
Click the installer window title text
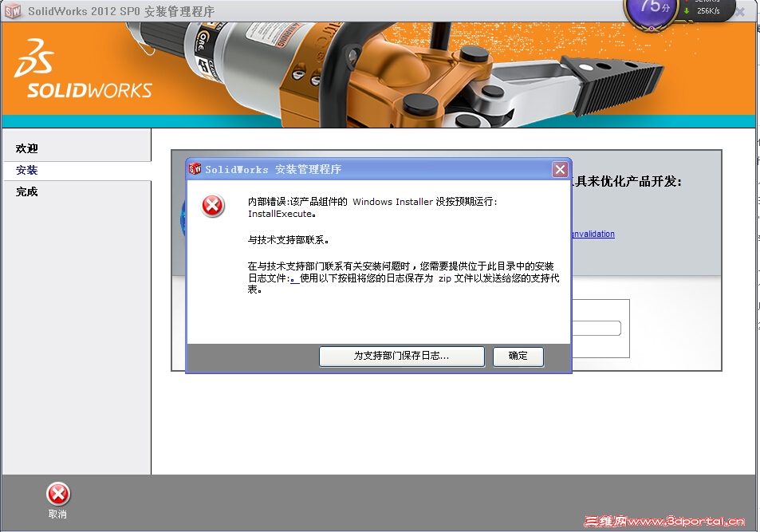point(121,11)
